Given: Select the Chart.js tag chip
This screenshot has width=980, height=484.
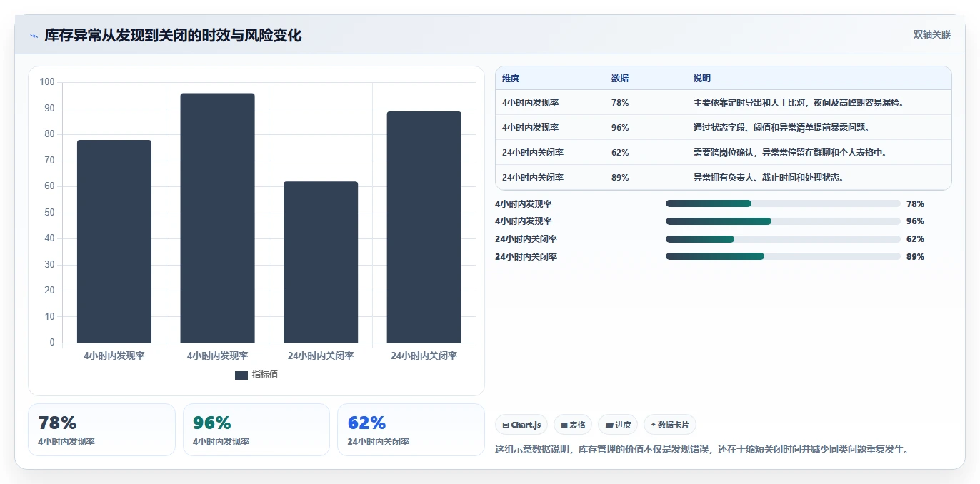Looking at the screenshot, I should tap(521, 425).
